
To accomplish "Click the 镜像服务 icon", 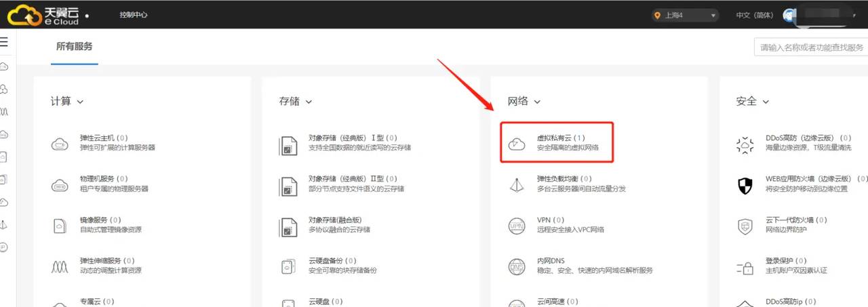I will tap(60, 225).
